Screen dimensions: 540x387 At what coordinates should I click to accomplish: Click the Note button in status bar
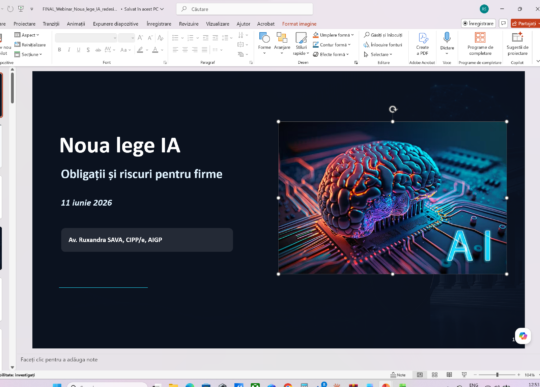tap(398, 375)
